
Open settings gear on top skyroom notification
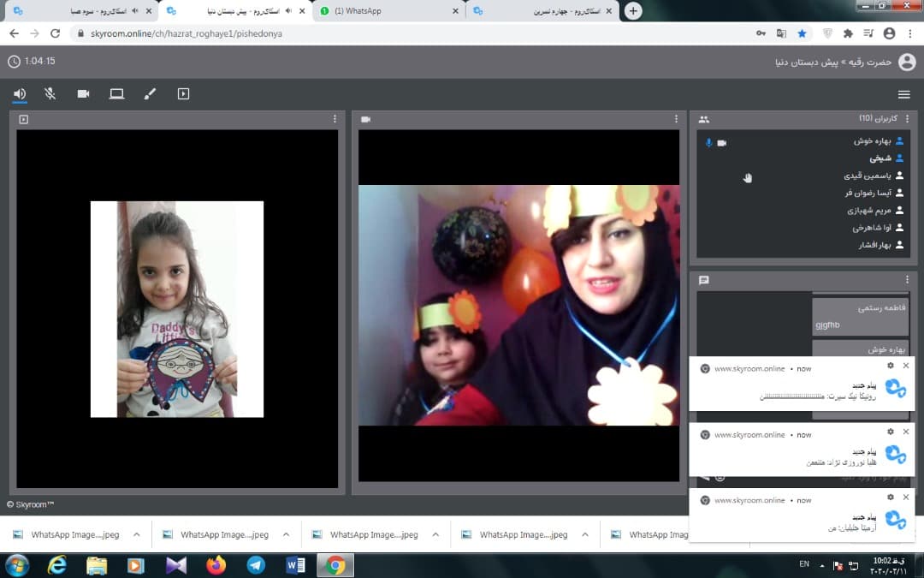[890, 366]
